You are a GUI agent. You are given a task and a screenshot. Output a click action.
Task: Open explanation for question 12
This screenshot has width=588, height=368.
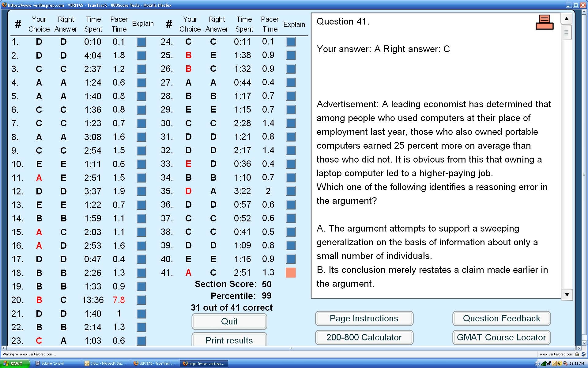(141, 191)
